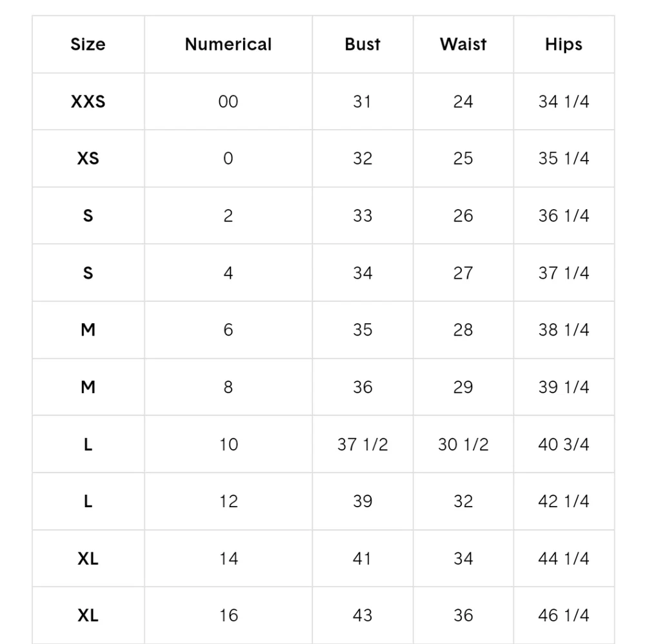Select the XXS size cell

coord(88,102)
